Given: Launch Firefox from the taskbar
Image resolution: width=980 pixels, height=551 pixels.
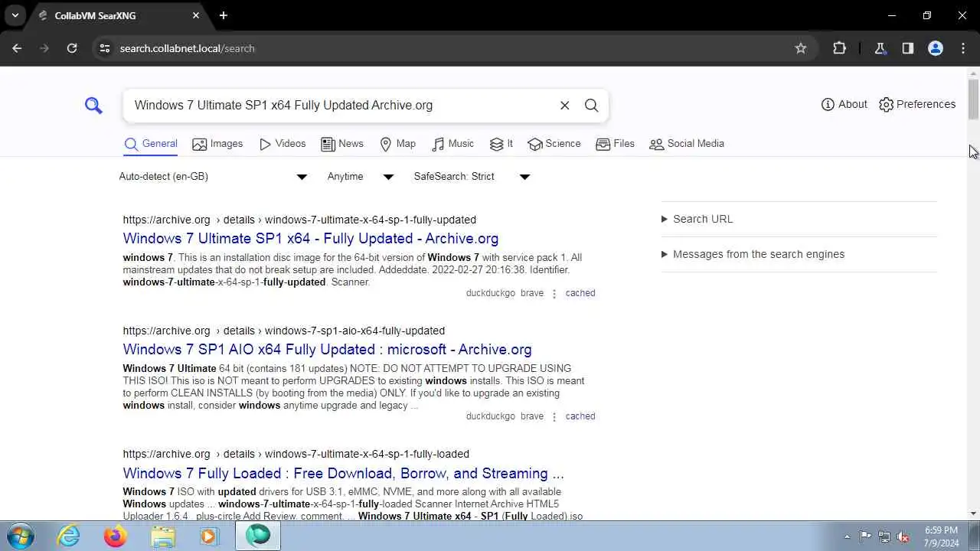Looking at the screenshot, I should click(x=116, y=536).
